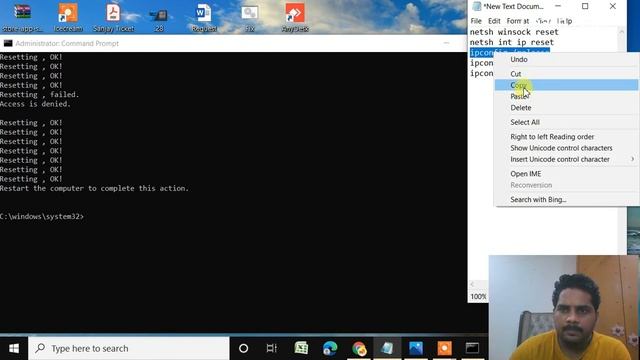Switch to Notepad on the taskbar

tap(387, 348)
